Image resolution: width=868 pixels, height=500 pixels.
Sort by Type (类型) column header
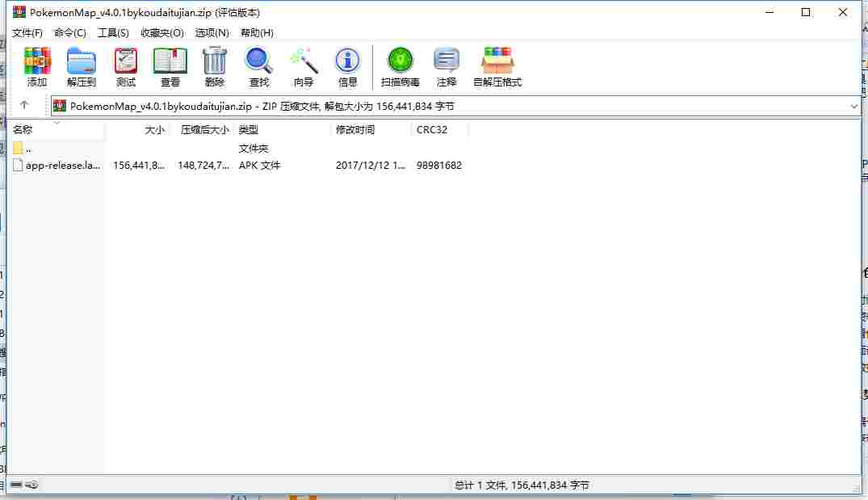pyautogui.click(x=283, y=129)
